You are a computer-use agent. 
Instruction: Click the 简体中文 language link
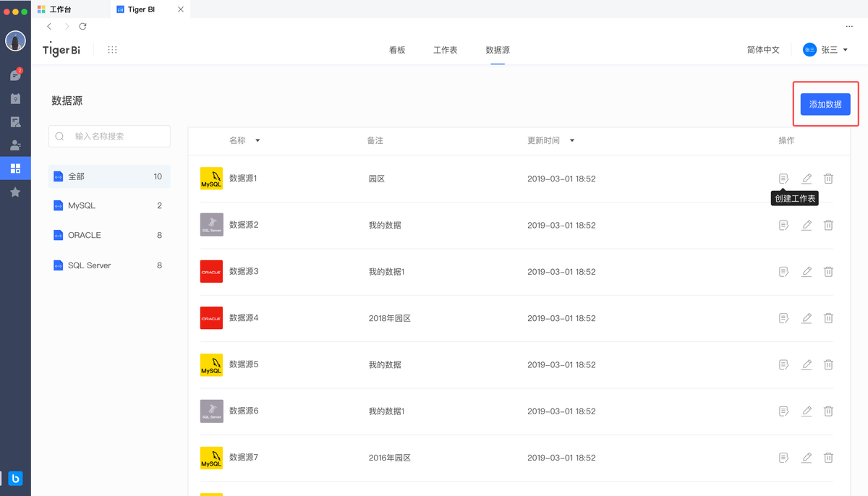click(763, 51)
